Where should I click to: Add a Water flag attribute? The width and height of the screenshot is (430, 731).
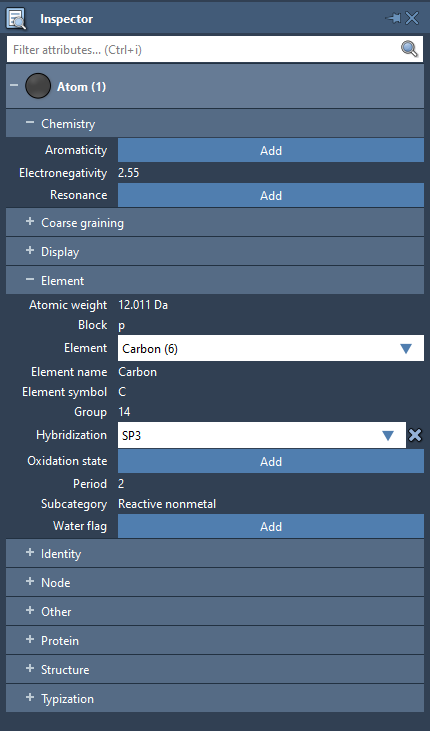pyautogui.click(x=270, y=526)
